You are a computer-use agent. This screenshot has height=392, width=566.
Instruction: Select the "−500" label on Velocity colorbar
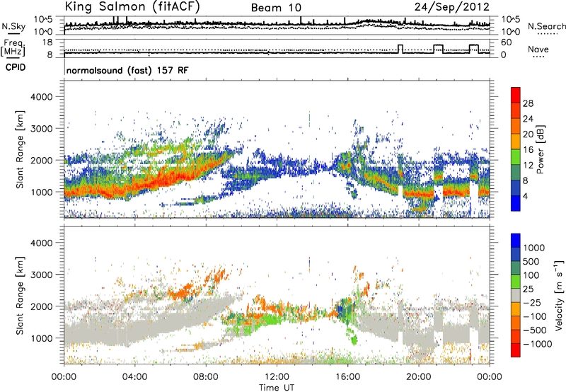(535, 330)
